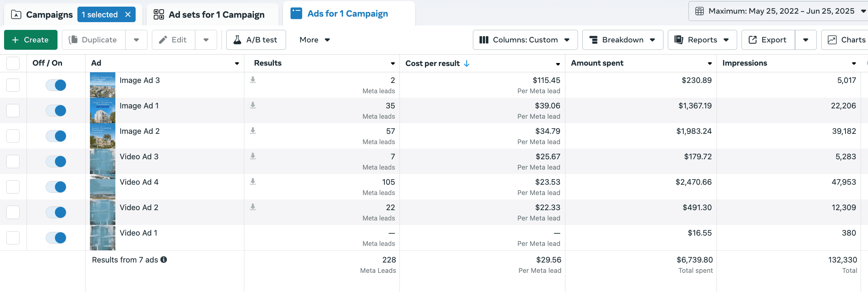Tick the select-all header checkbox
The image size is (868, 292).
coord(13,63)
